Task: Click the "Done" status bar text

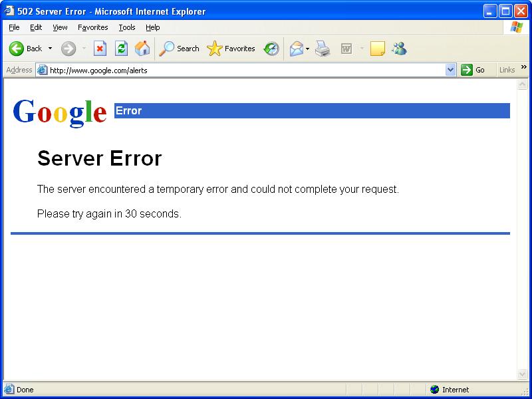Action: 25,390
